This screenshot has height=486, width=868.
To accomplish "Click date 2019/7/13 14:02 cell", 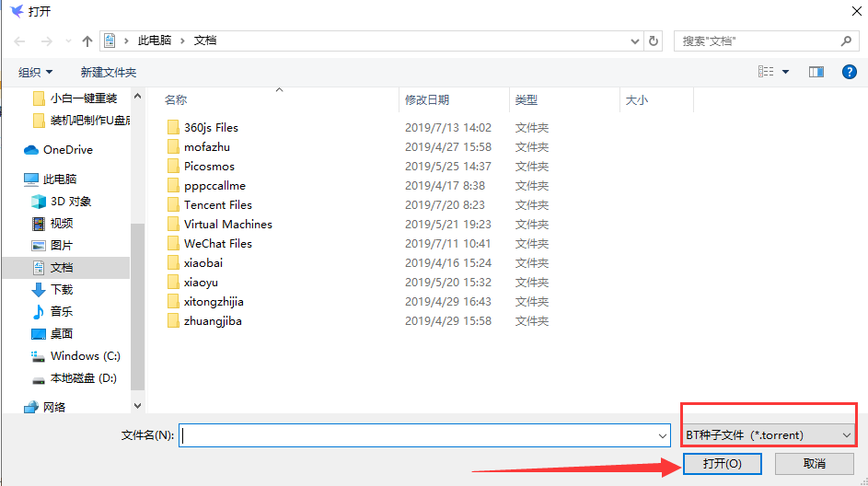I will pyautogui.click(x=448, y=128).
